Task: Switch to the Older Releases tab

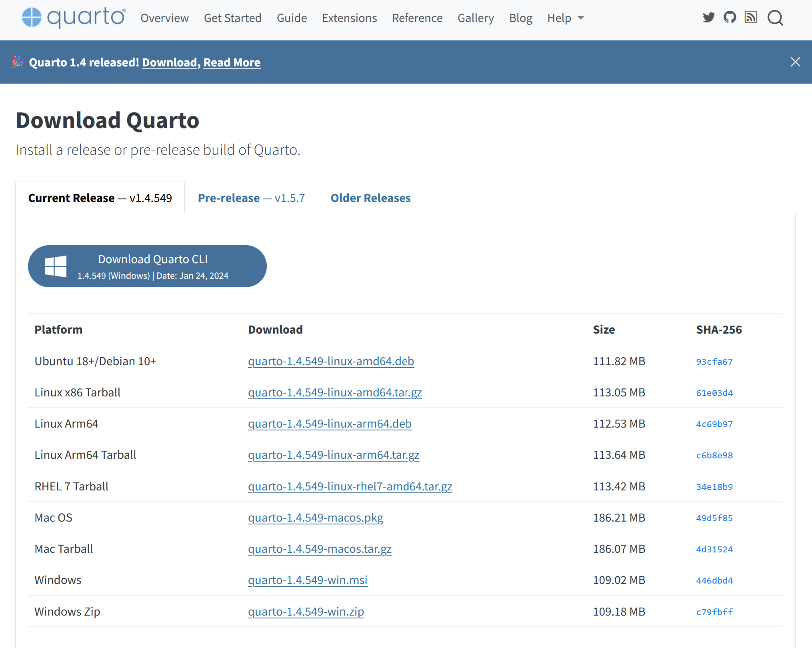Action: click(x=370, y=198)
